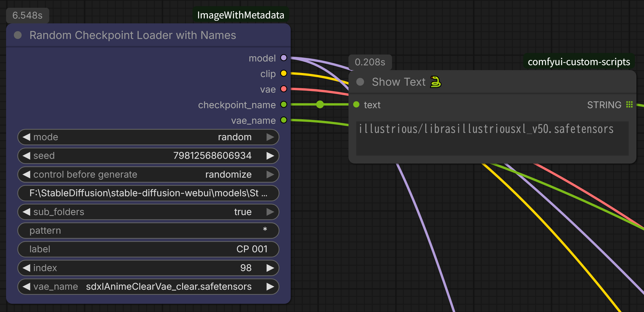Select previous vae_name with left arrow
This screenshot has height=312, width=644.
click(26, 286)
